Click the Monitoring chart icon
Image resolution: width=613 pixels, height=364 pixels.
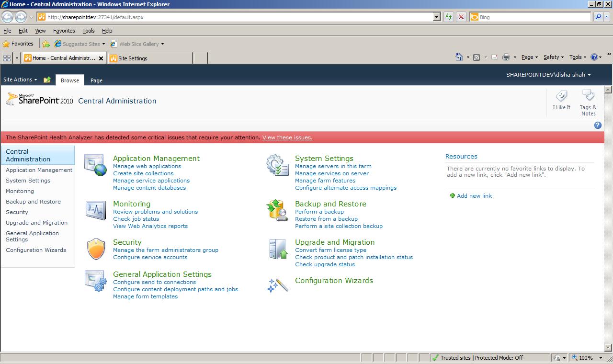click(x=95, y=210)
